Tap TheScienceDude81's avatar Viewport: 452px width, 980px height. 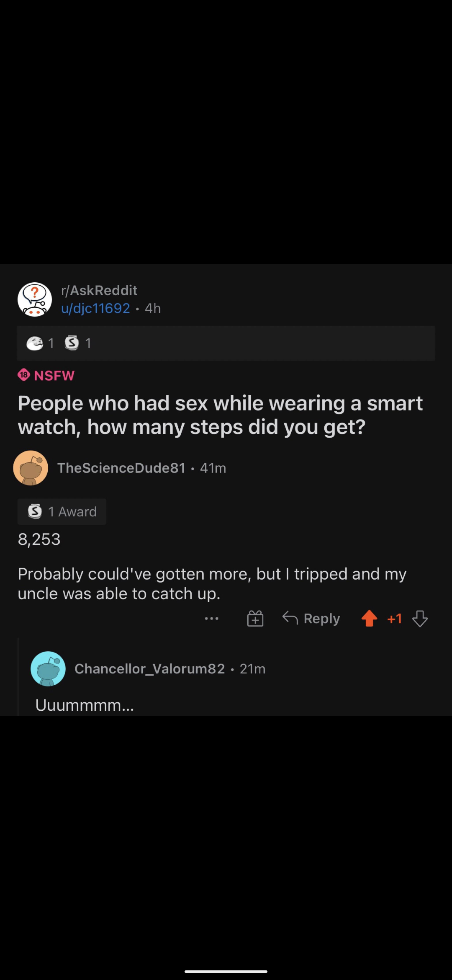coord(31,468)
